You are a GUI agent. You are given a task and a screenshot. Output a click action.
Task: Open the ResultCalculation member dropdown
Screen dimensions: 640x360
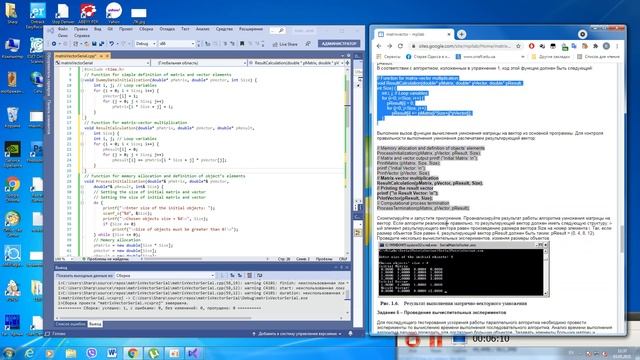click(296, 63)
